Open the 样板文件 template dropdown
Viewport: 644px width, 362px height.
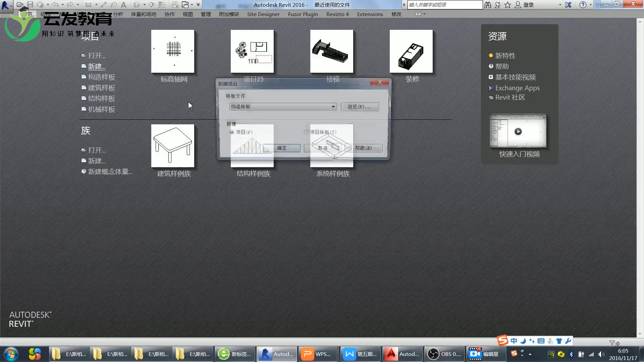pyautogui.click(x=283, y=107)
